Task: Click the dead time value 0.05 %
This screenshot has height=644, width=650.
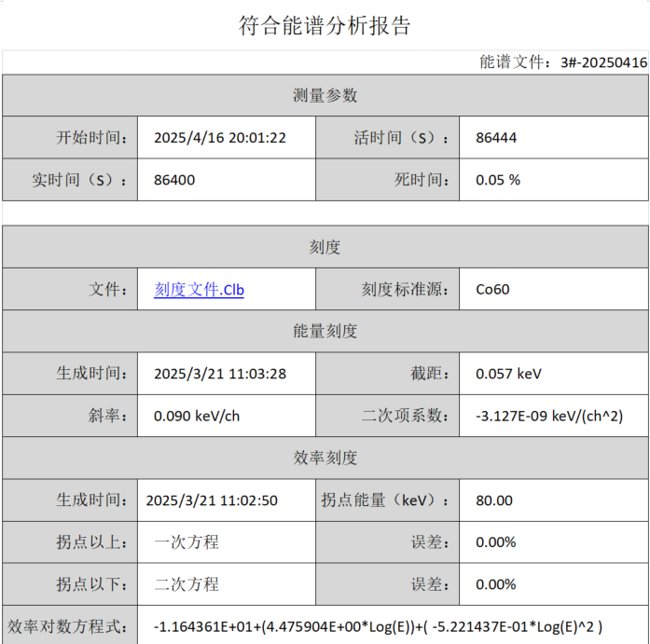Action: (x=498, y=180)
